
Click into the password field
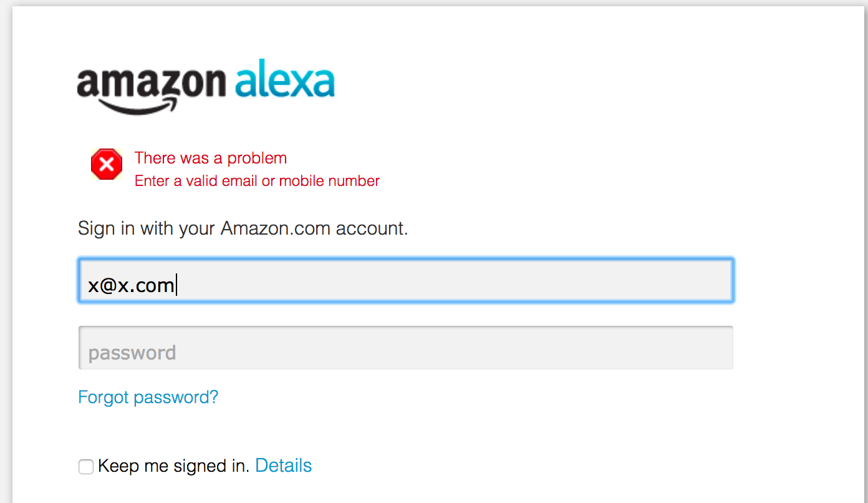[x=405, y=348]
